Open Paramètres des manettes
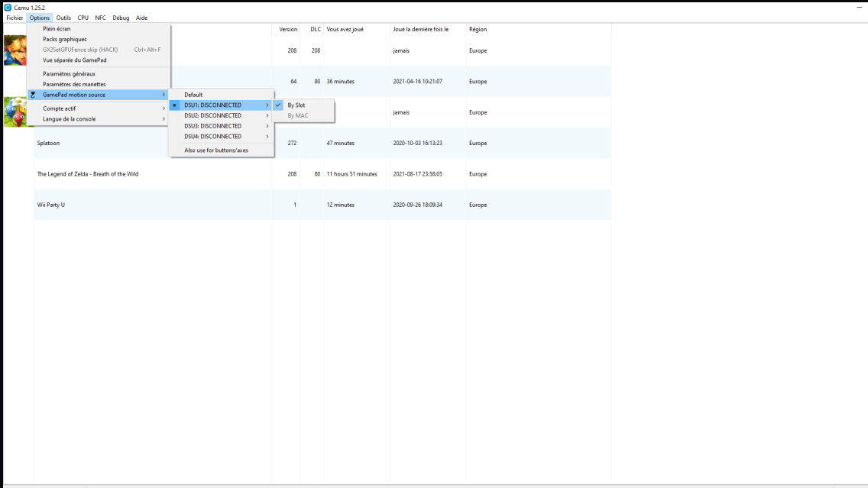Image resolution: width=868 pixels, height=488 pixels. coord(74,84)
